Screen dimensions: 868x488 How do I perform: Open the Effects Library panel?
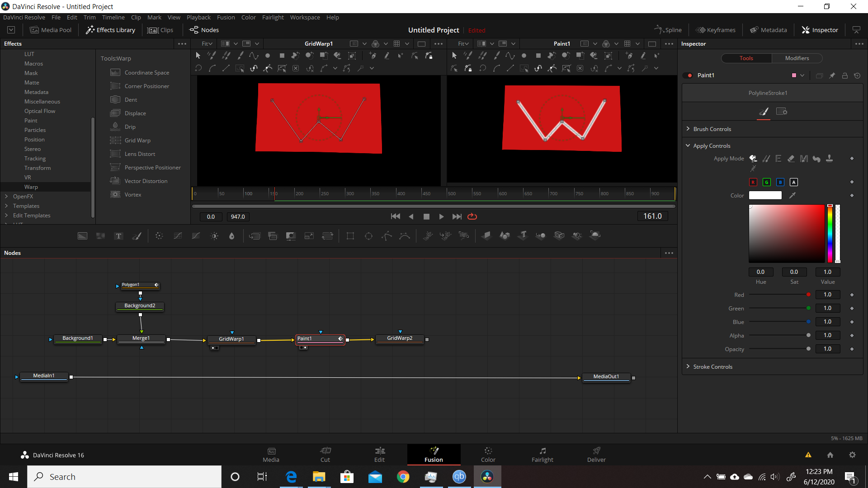[x=111, y=30]
